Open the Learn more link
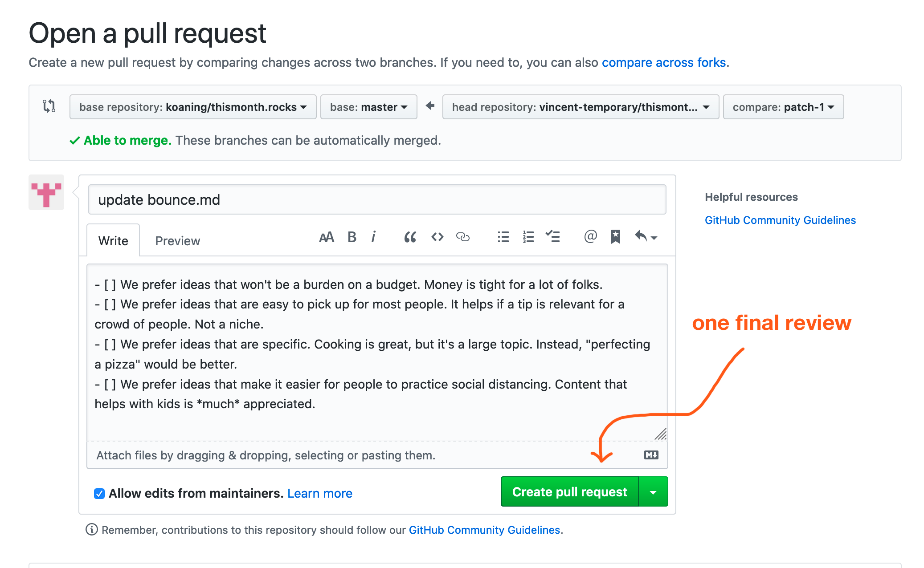 320,493
